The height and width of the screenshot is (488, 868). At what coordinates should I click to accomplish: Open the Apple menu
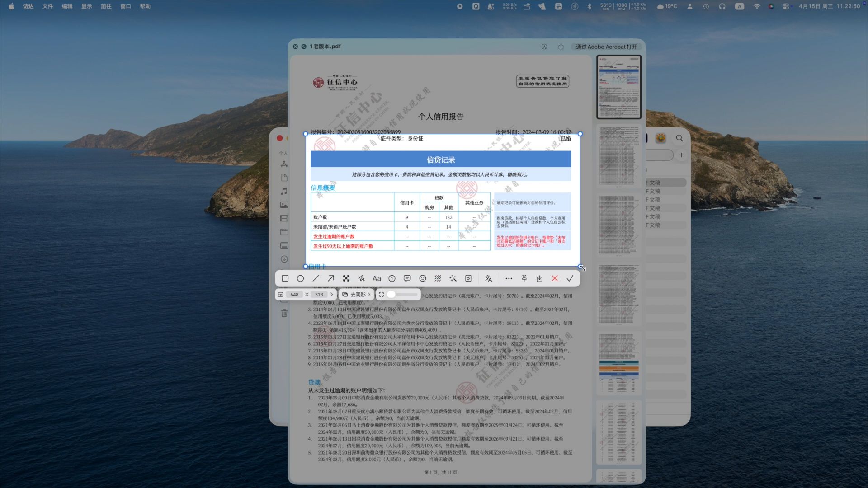coord(11,6)
